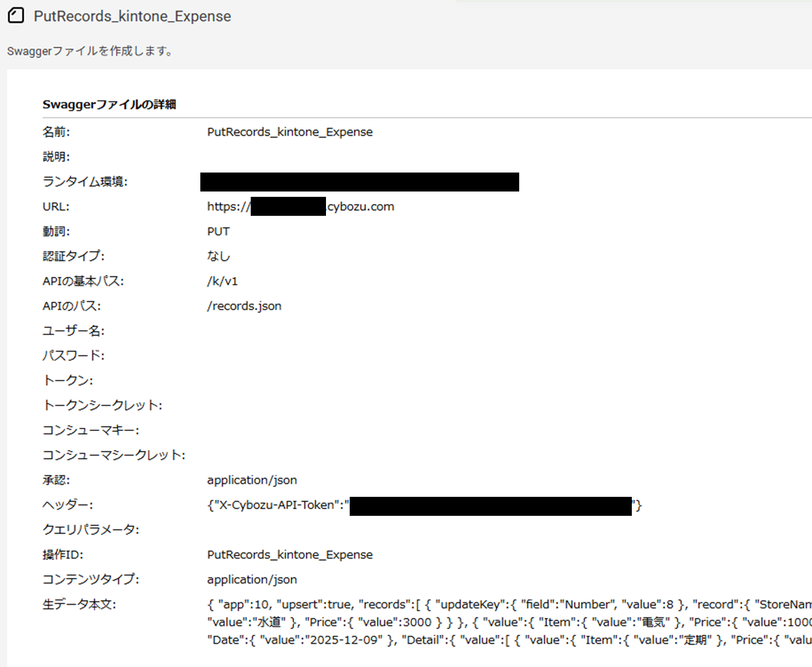The width and height of the screenshot is (812, 667).
Task: Click the 'トークン:' label
Action: tap(68, 381)
